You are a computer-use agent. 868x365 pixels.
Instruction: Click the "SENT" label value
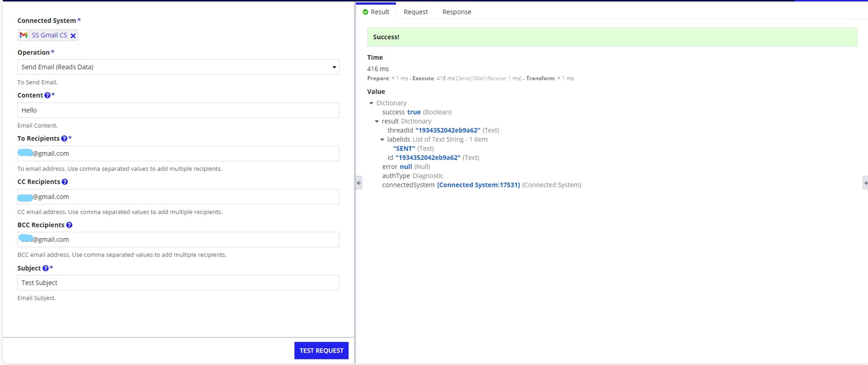click(x=404, y=148)
